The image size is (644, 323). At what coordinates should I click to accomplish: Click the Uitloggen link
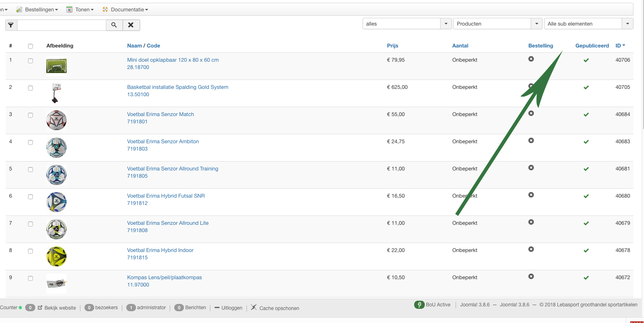tap(232, 308)
